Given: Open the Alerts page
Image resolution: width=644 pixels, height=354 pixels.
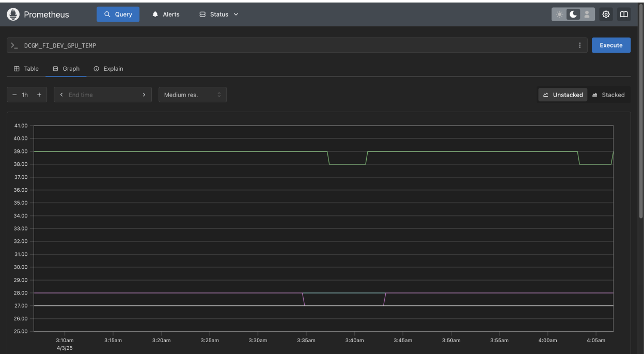Looking at the screenshot, I should (x=165, y=14).
